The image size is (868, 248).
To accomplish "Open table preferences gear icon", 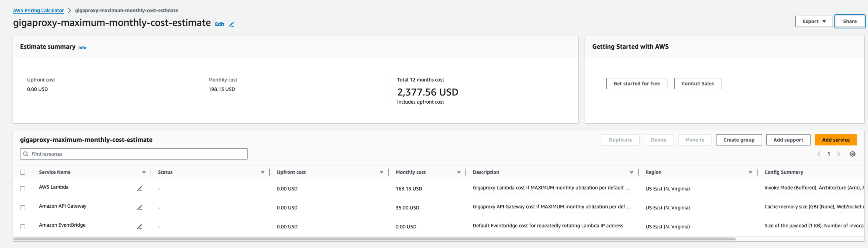I will coord(852,154).
